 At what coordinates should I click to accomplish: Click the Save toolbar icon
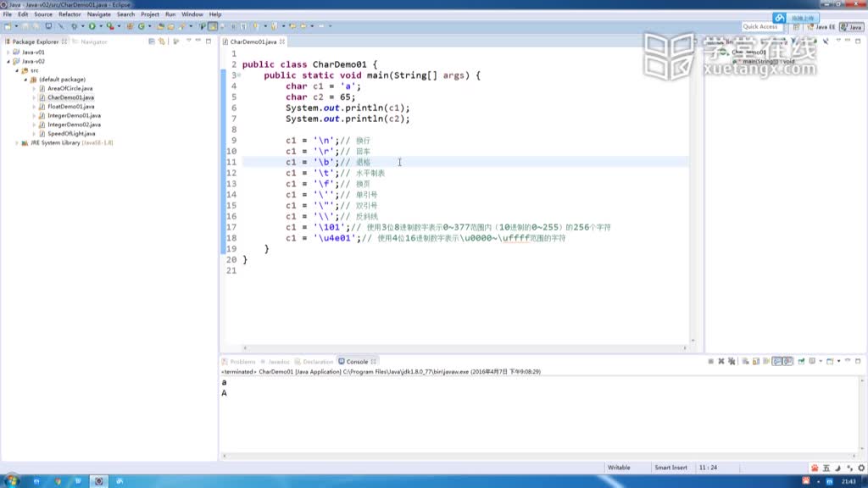click(25, 26)
